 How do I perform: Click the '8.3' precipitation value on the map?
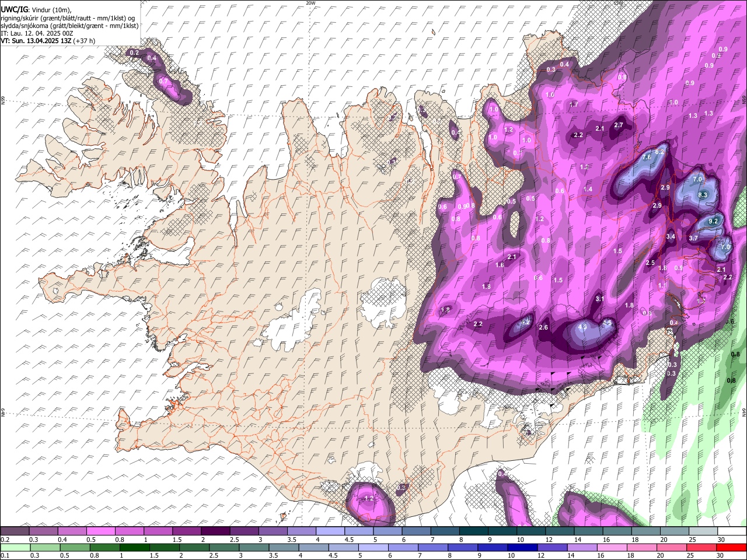tap(703, 195)
